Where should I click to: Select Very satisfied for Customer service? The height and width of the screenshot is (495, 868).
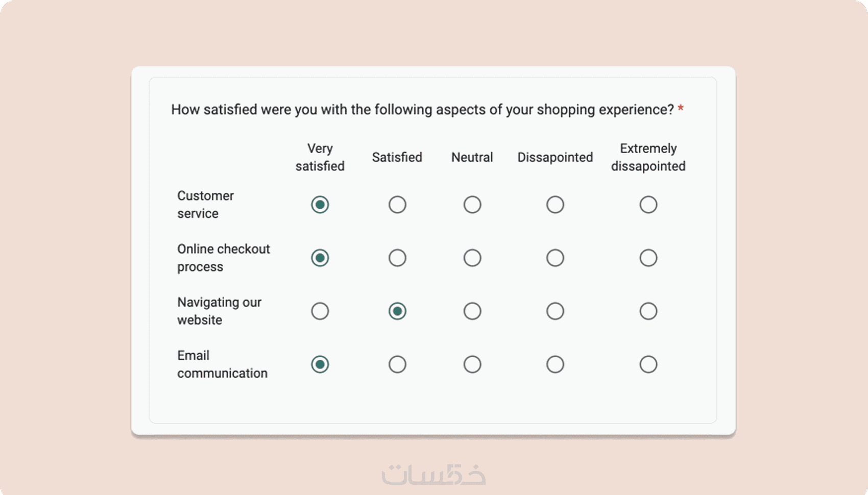click(320, 205)
